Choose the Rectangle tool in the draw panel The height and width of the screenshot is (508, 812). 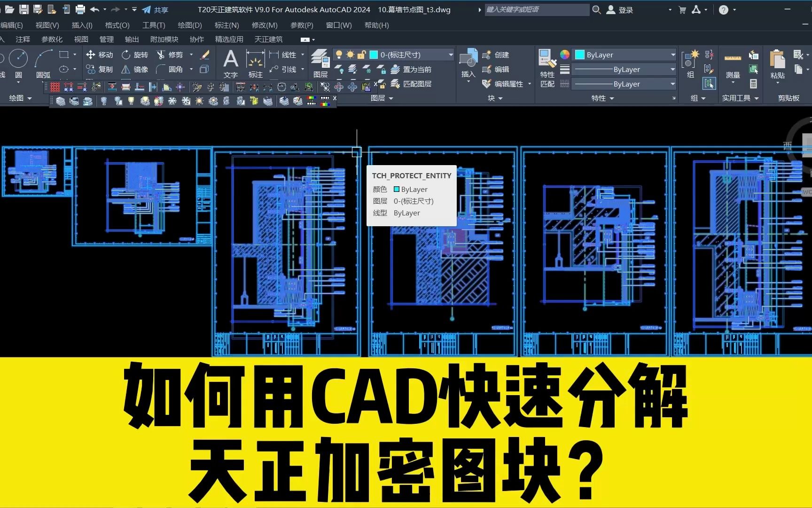click(x=64, y=55)
